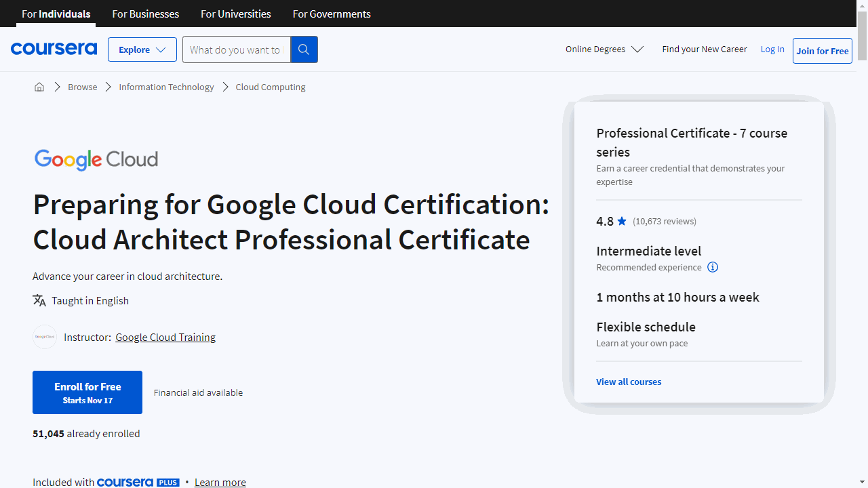Open the Explore dropdown
The image size is (868, 488).
(x=142, y=49)
